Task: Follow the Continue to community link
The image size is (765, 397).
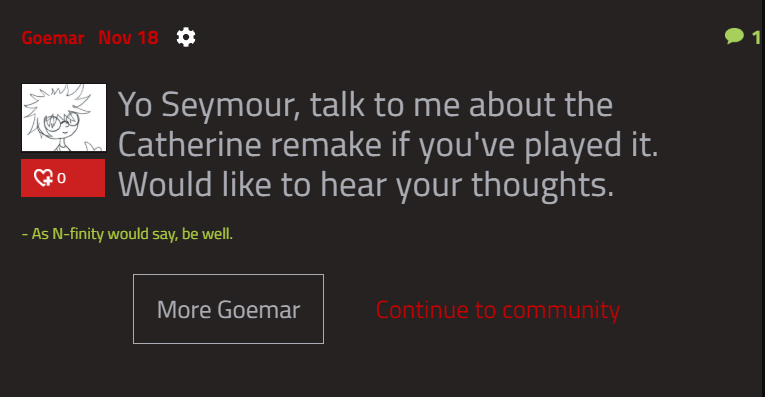Action: pos(498,310)
